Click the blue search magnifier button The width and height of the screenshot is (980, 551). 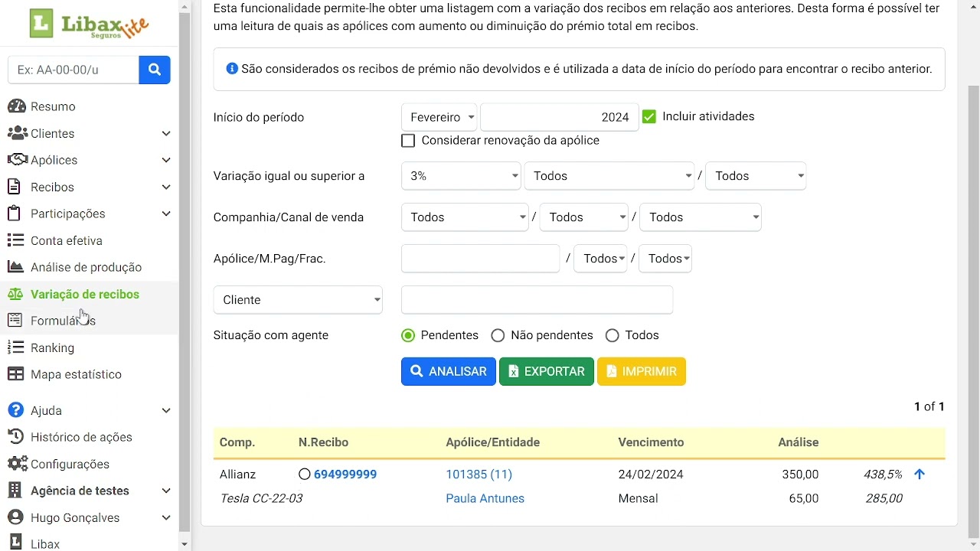(x=155, y=70)
